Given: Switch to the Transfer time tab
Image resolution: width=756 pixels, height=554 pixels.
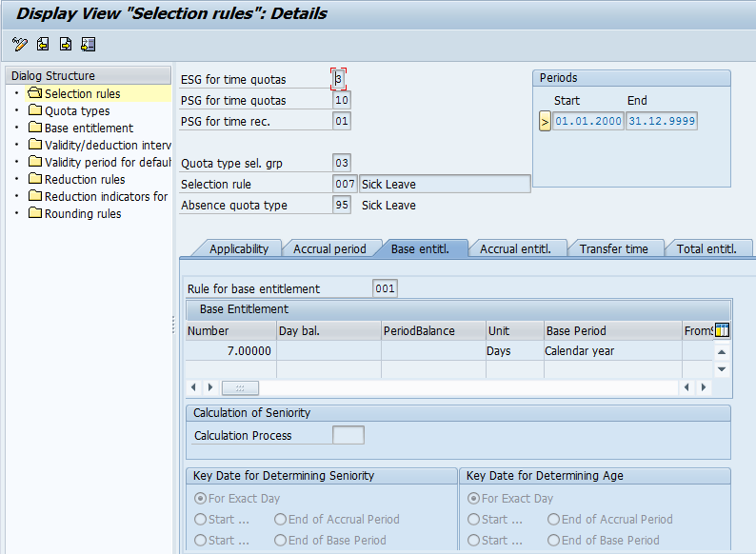Looking at the screenshot, I should point(613,249).
